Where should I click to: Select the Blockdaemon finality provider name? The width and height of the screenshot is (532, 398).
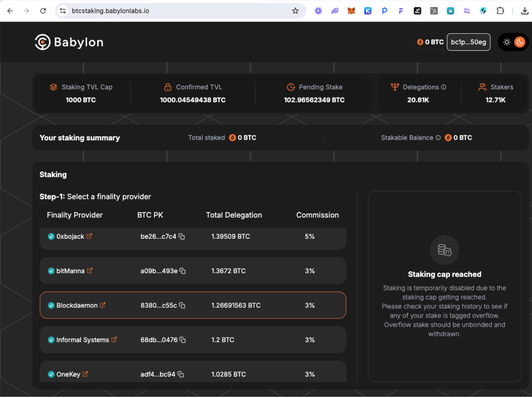[77, 305]
